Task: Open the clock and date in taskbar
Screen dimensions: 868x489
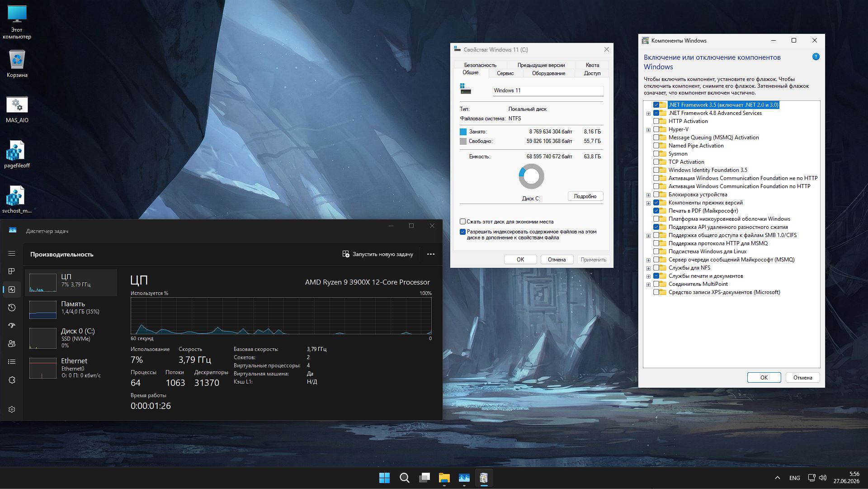Action: tap(847, 478)
